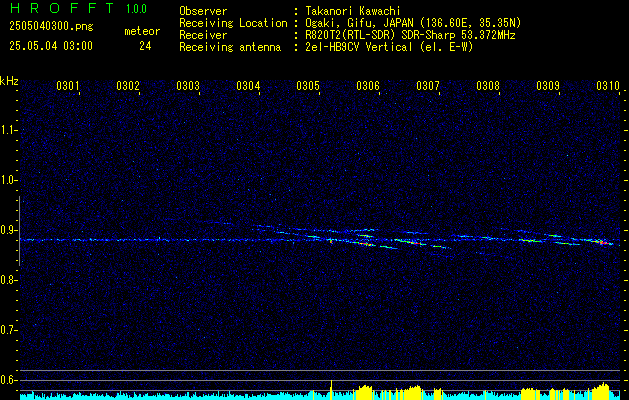Screen dimensions: 629x400
Task: Click the 0306 time marker
Action: (368, 86)
